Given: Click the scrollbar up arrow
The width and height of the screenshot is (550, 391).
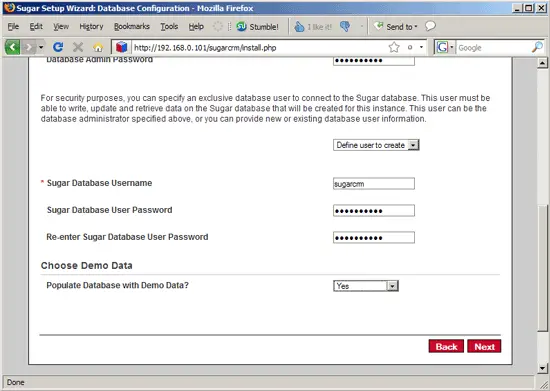Looking at the screenshot, I should (543, 63).
